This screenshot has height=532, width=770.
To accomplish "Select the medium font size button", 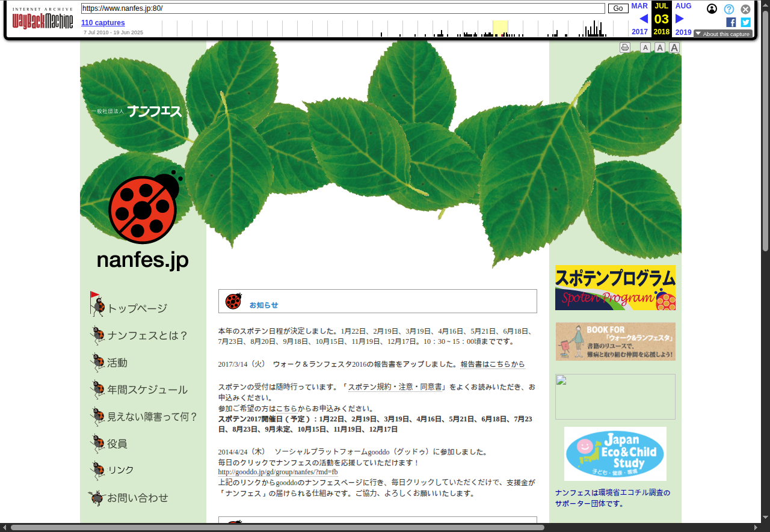I will click(660, 47).
